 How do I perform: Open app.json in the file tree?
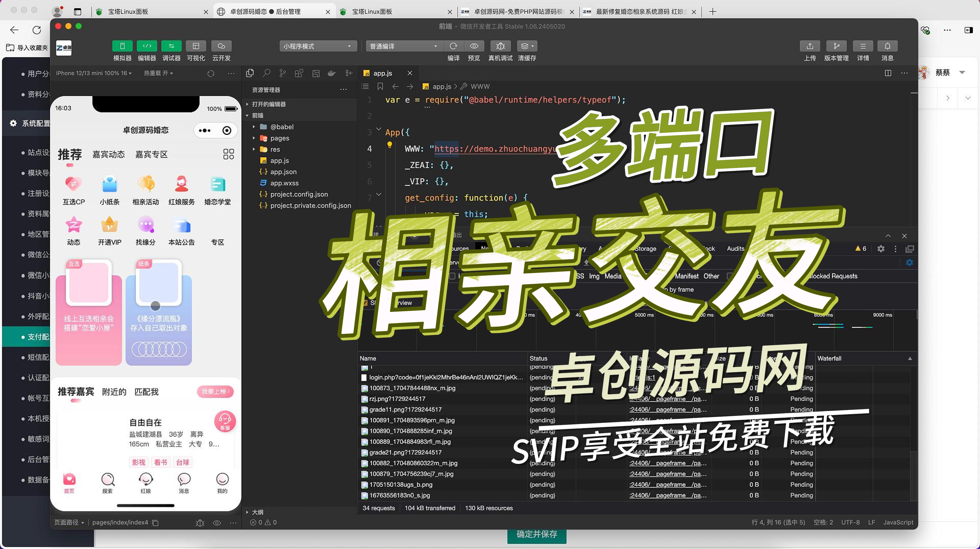283,172
